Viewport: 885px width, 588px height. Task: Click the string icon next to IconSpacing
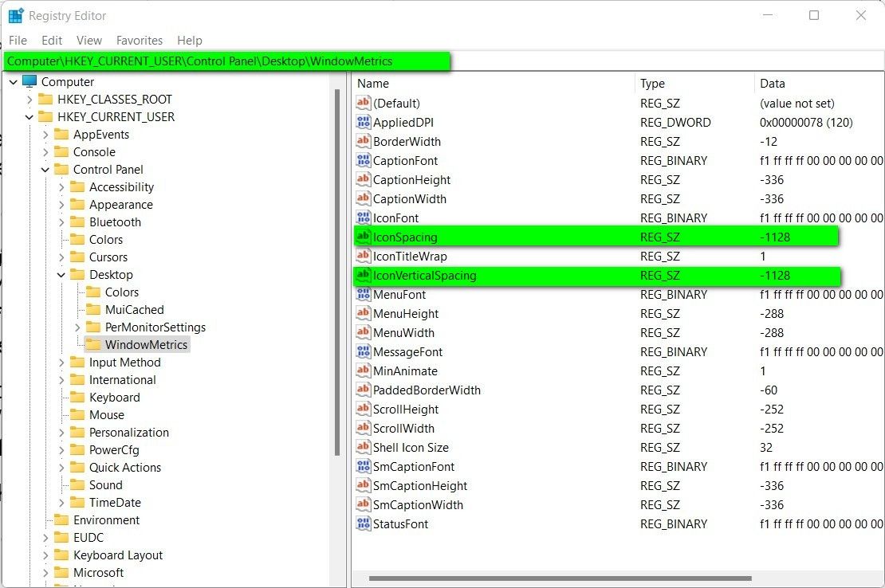(x=363, y=237)
